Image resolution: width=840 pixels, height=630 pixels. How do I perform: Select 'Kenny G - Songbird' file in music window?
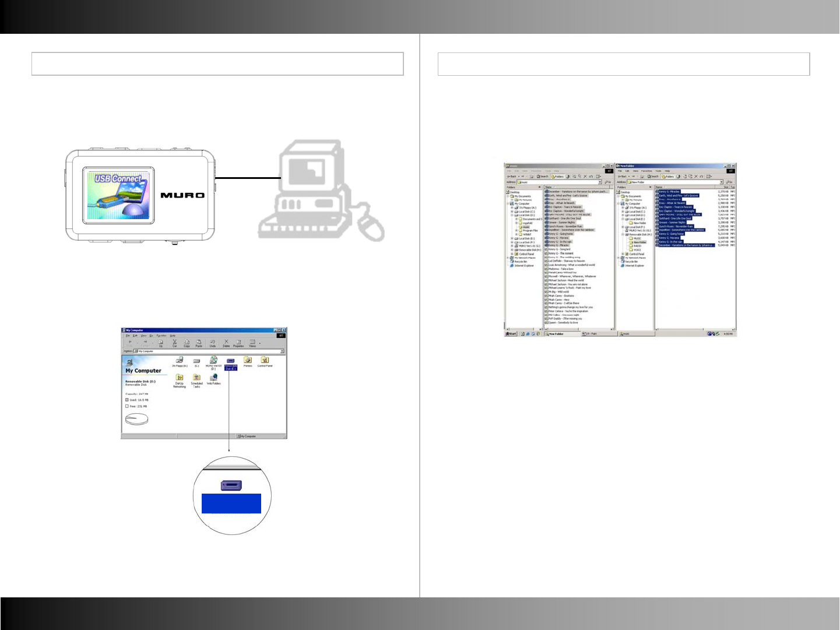558,249
